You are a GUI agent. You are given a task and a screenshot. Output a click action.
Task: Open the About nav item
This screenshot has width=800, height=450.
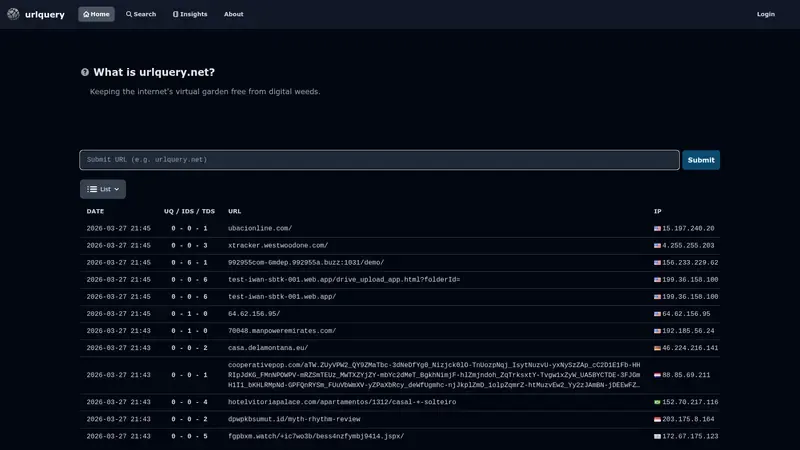234,14
